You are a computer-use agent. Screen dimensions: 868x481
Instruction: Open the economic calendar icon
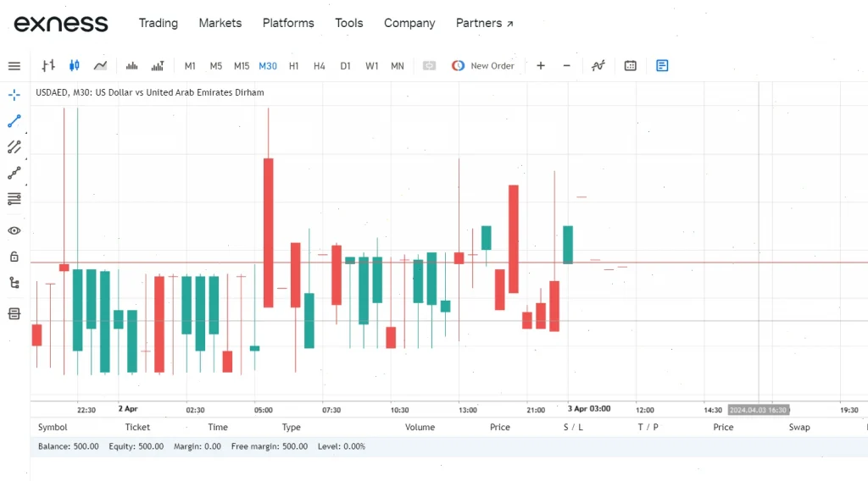tap(630, 66)
